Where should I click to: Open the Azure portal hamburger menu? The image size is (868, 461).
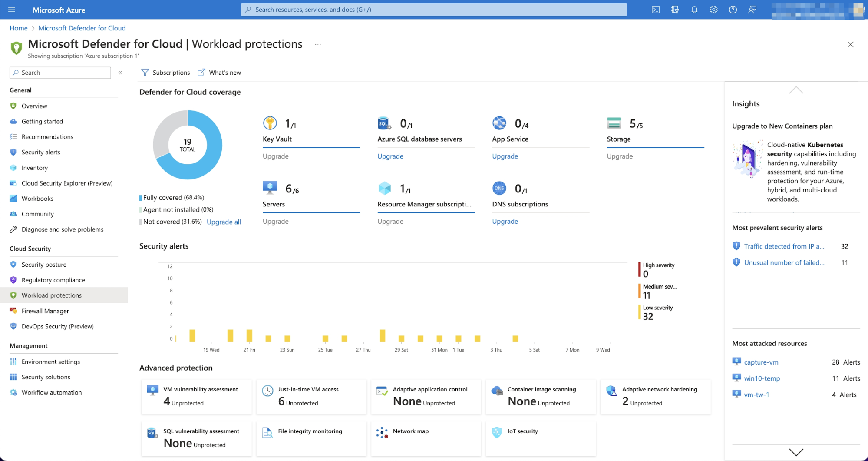[12, 10]
